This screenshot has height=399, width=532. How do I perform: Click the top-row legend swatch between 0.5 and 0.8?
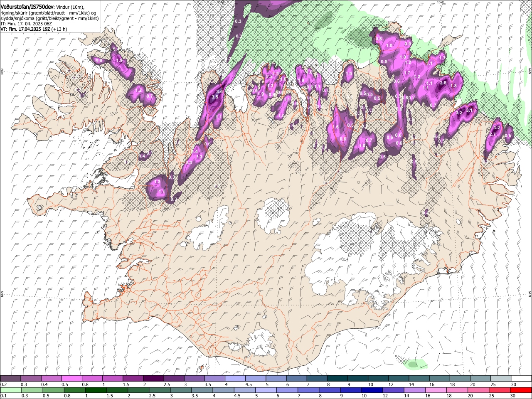point(72,379)
